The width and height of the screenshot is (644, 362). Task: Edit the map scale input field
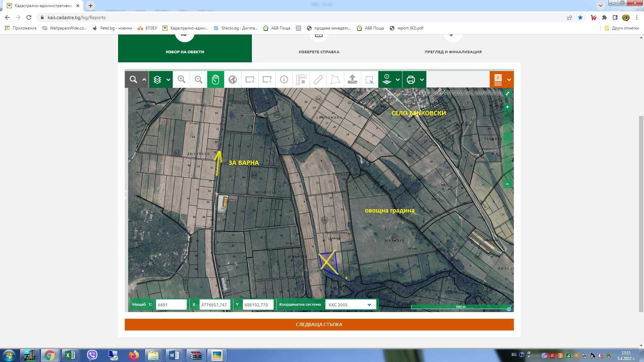tap(171, 305)
